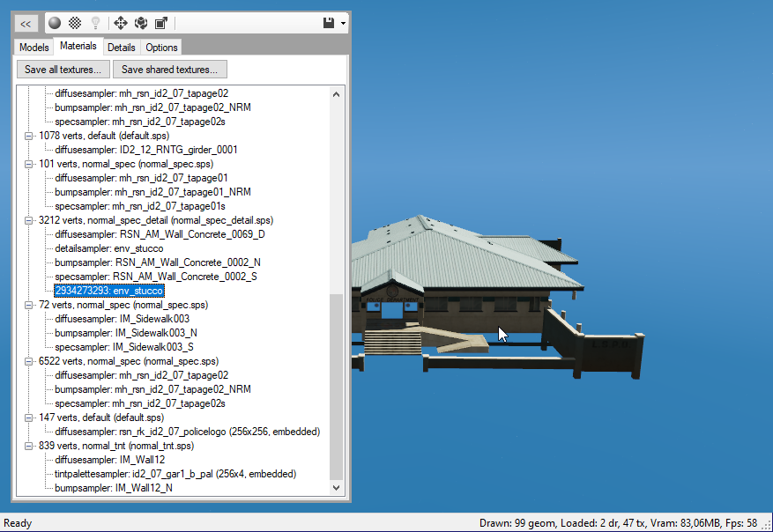
Task: Toggle the light bulb lighting icon
Action: click(96, 22)
